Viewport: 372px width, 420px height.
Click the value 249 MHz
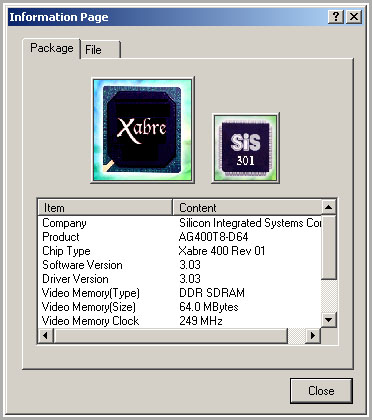coord(201,321)
